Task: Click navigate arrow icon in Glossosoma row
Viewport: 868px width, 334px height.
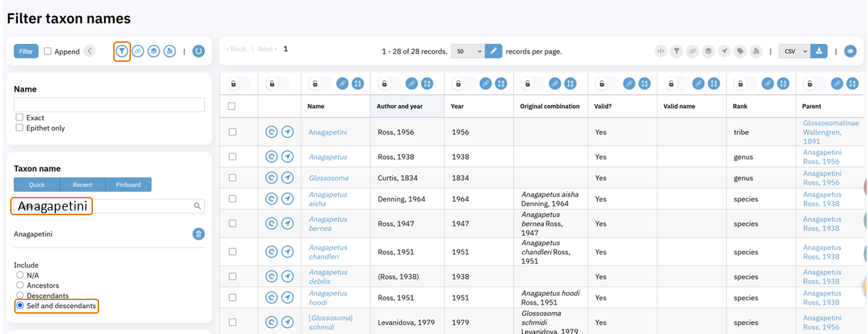Action: [x=288, y=178]
